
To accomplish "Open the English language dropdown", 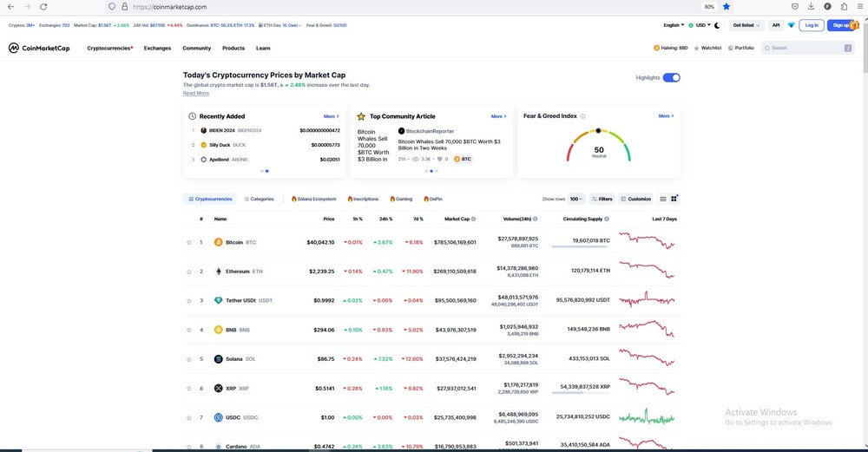I will 674,25.
